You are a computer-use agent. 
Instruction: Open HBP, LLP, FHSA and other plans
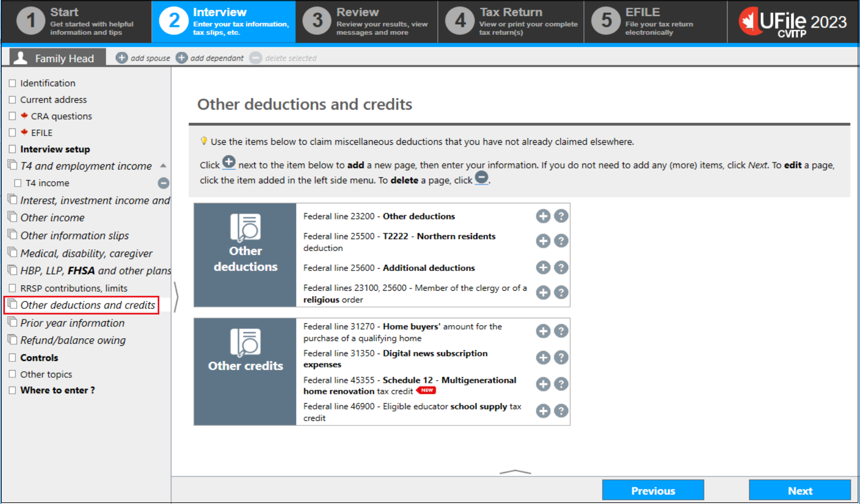click(x=95, y=270)
